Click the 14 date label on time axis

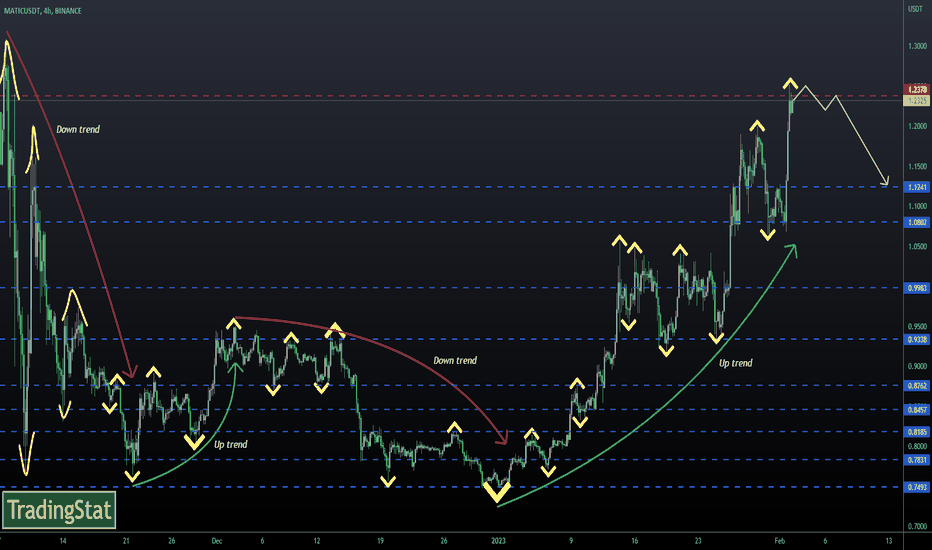(x=63, y=541)
